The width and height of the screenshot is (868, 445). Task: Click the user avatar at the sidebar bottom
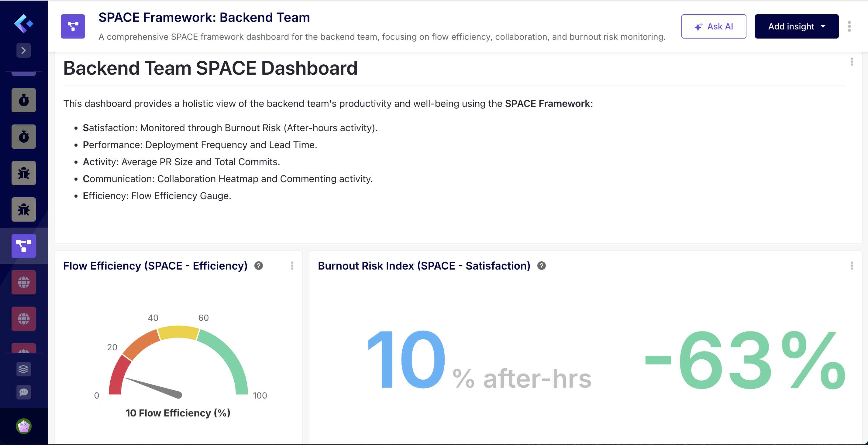(23, 426)
